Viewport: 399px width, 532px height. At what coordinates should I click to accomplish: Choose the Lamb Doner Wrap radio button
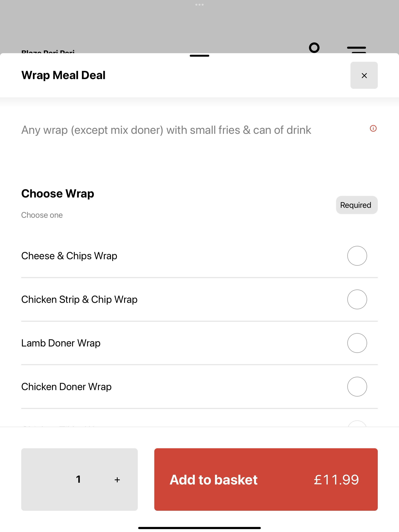pos(357,343)
